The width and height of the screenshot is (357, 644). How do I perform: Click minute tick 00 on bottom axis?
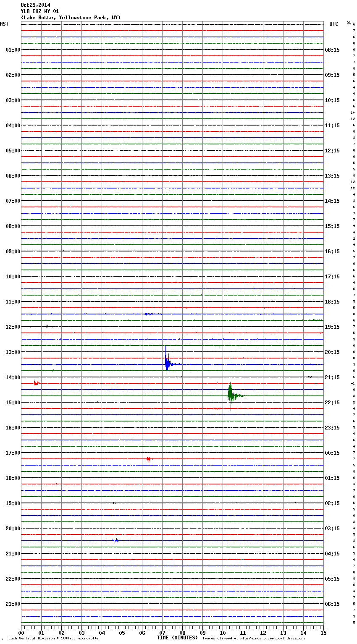pos(21,633)
